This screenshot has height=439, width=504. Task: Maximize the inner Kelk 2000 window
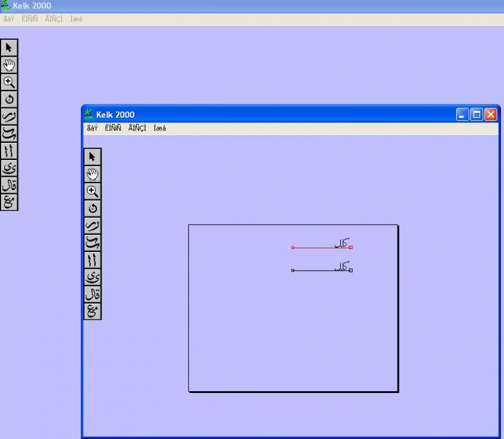point(476,115)
